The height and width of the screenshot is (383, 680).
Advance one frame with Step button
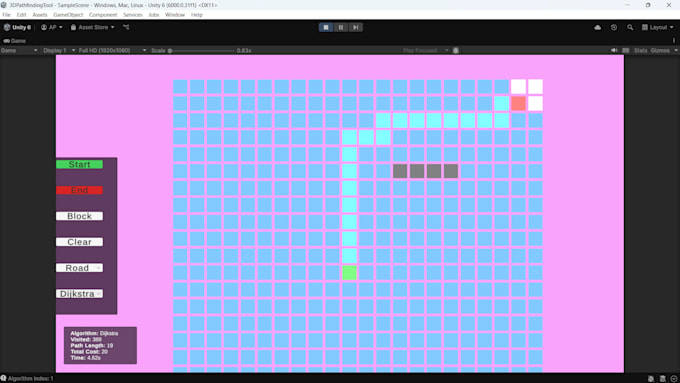tap(356, 27)
